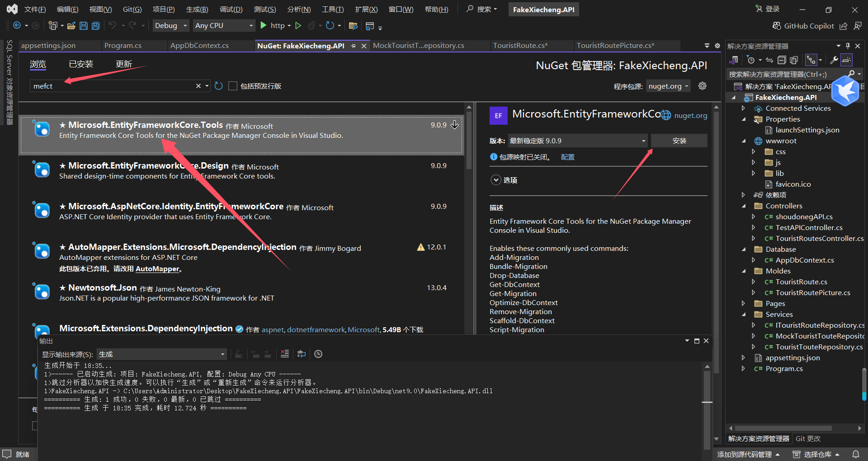Open the 工具(T) tools menu
This screenshot has width=868, height=461.
(x=333, y=9)
